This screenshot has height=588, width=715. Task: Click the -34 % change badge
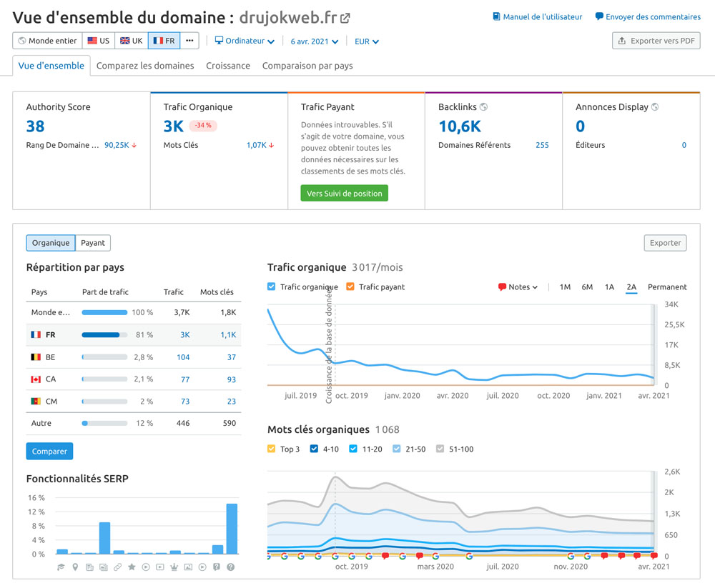coord(203,125)
